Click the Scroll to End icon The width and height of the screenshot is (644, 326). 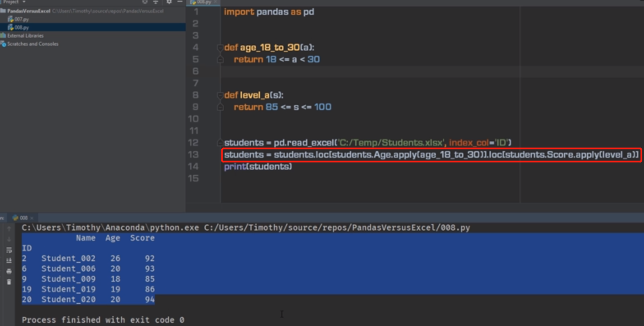click(x=9, y=261)
